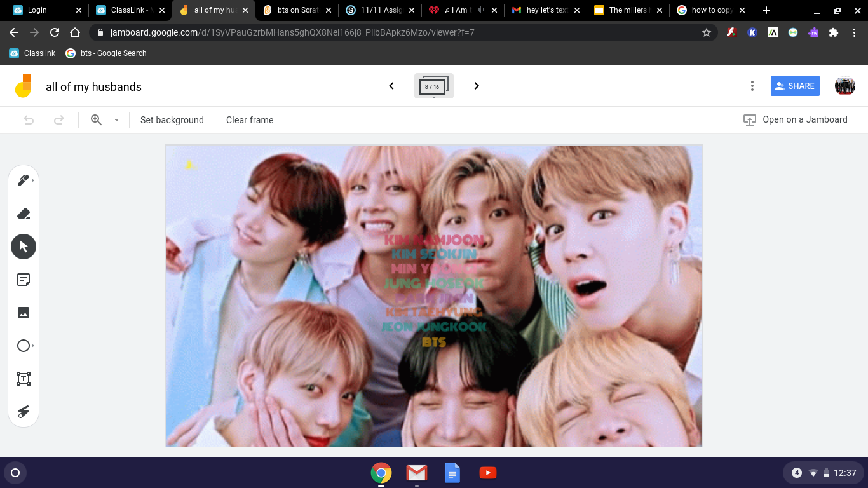Switch to the 'hey let's text' Gmail tab
This screenshot has width=868, height=488.
pos(546,10)
